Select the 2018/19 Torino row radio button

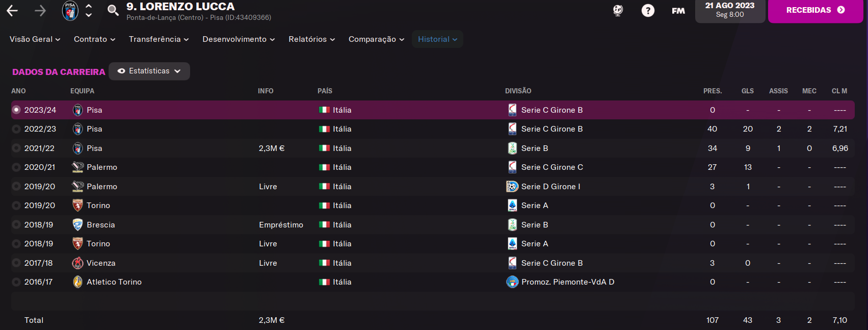coord(16,244)
